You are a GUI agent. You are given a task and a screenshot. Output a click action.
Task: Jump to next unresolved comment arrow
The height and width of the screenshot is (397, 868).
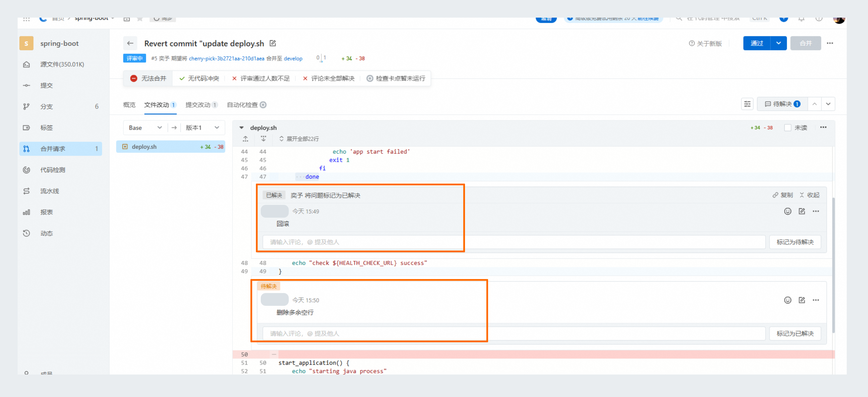click(828, 104)
